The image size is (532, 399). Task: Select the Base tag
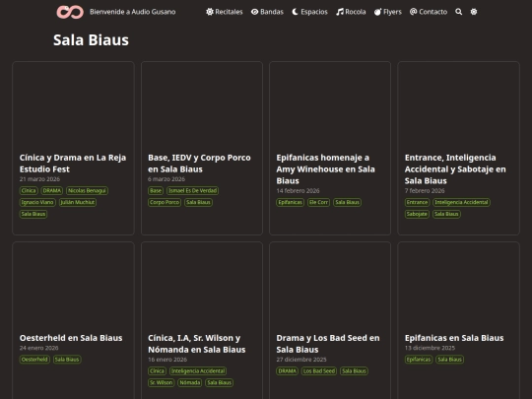pos(156,191)
